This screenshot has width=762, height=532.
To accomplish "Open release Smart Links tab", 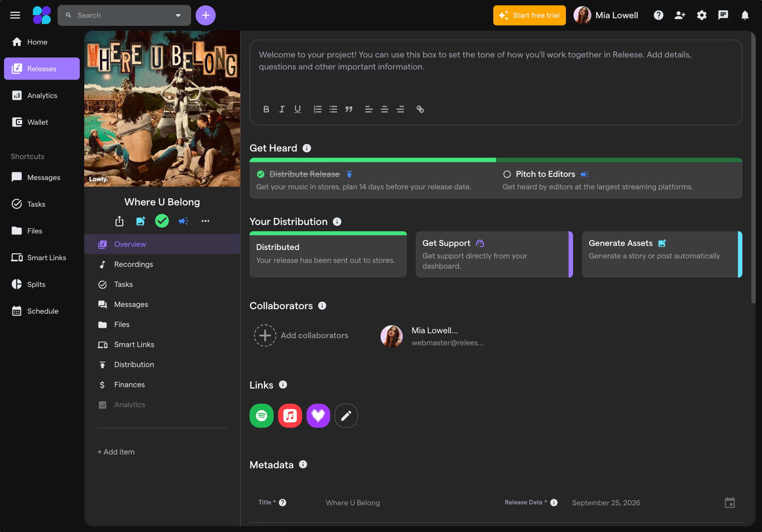I will tap(162, 344).
